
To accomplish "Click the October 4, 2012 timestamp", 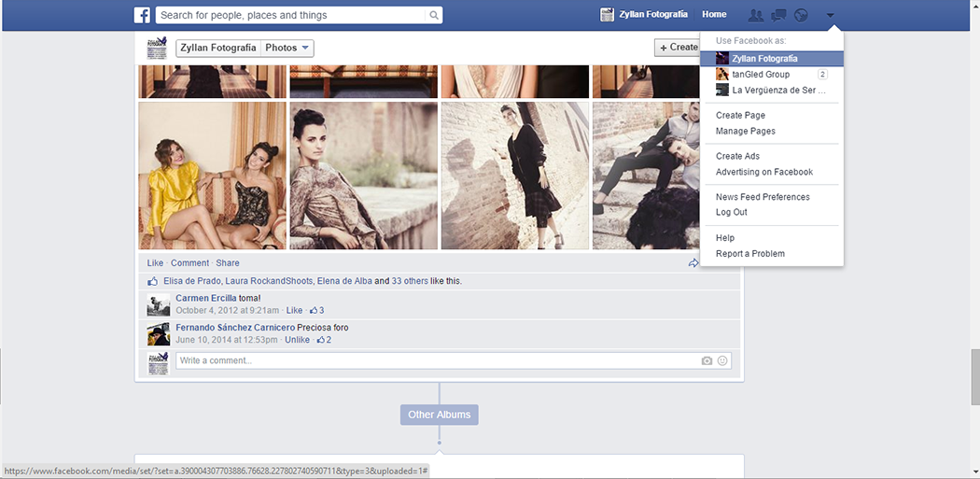I will tap(228, 310).
